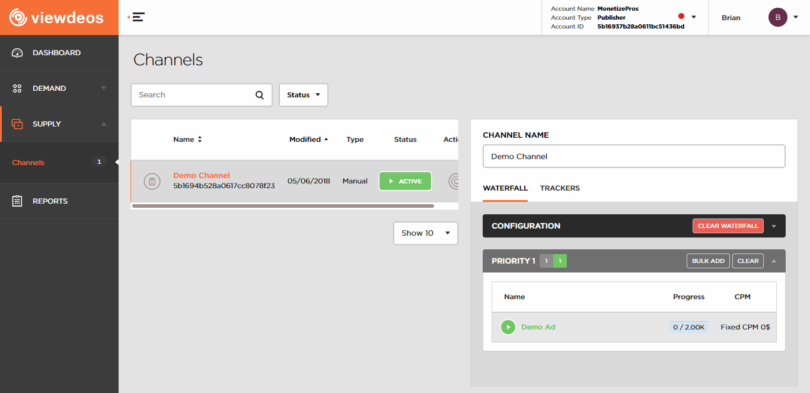Sort the table by Name column arrows
Screen dimensions: 810x393
[x=200, y=139]
